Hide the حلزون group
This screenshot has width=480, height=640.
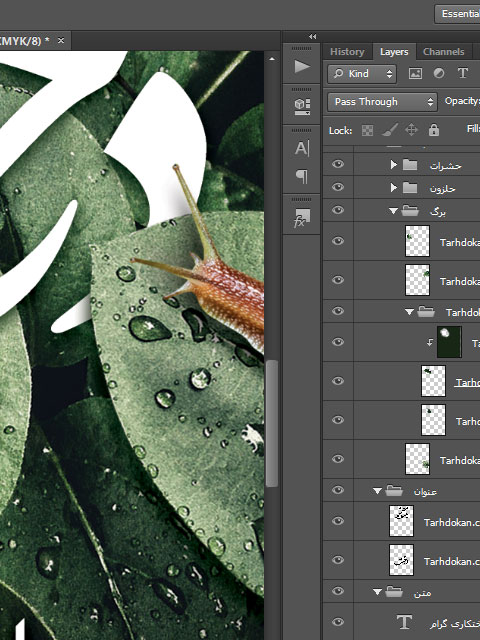(338, 187)
